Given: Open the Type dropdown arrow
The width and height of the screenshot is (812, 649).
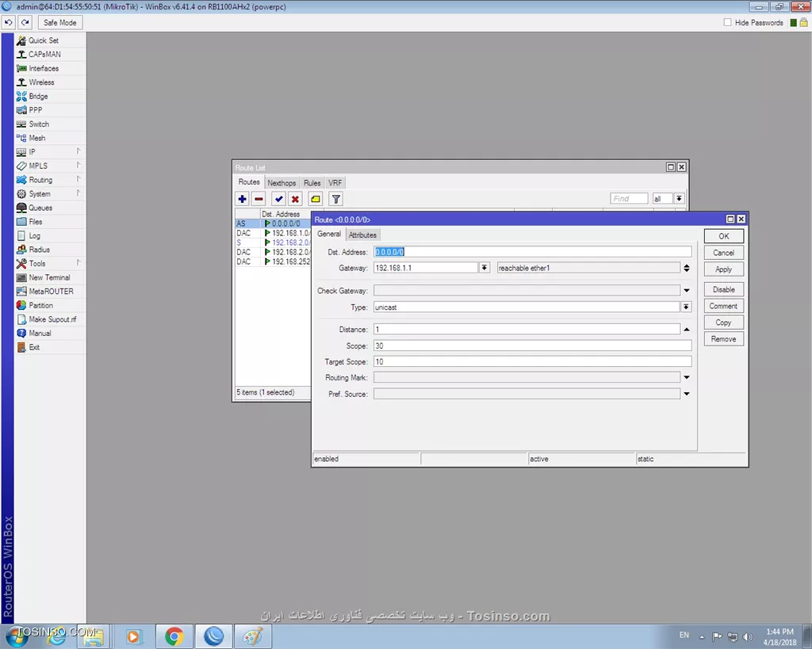Looking at the screenshot, I should (686, 307).
